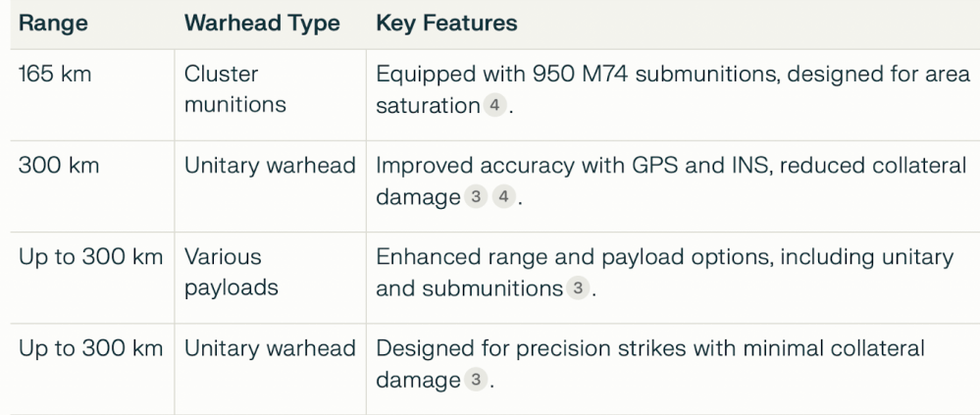Click citation 4 in the GPS and INS row
This screenshot has width=980, height=415.
[x=499, y=198]
